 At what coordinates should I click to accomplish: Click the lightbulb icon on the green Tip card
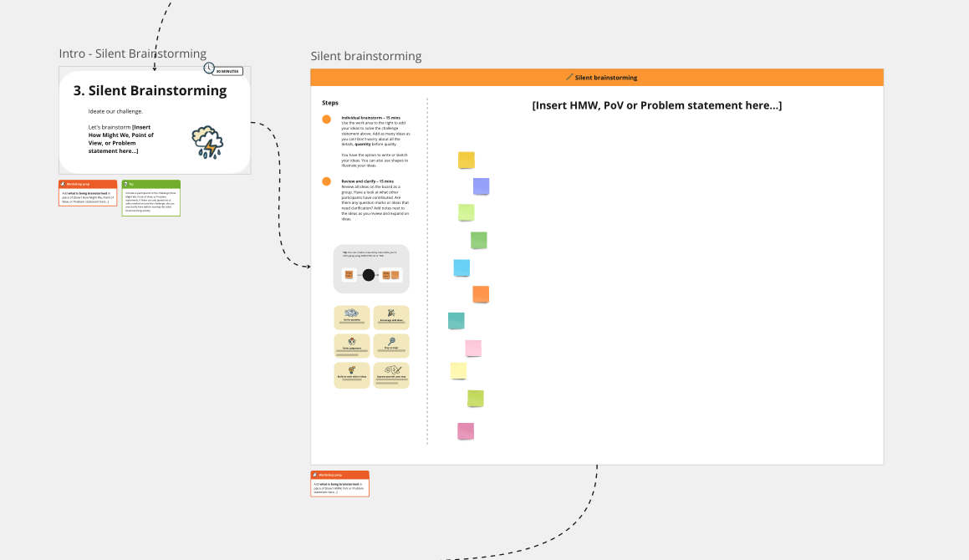click(126, 184)
